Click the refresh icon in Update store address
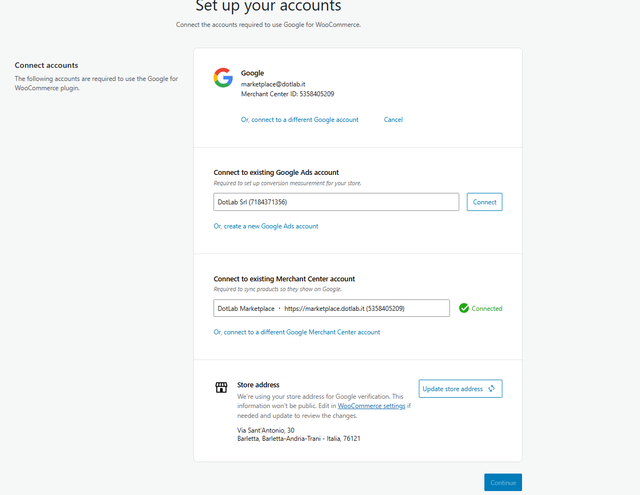The image size is (640, 495). tap(491, 388)
